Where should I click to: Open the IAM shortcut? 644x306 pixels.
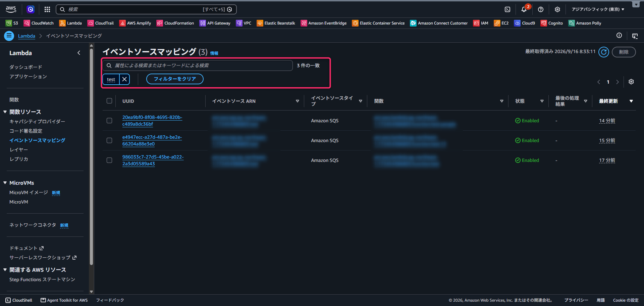point(481,23)
